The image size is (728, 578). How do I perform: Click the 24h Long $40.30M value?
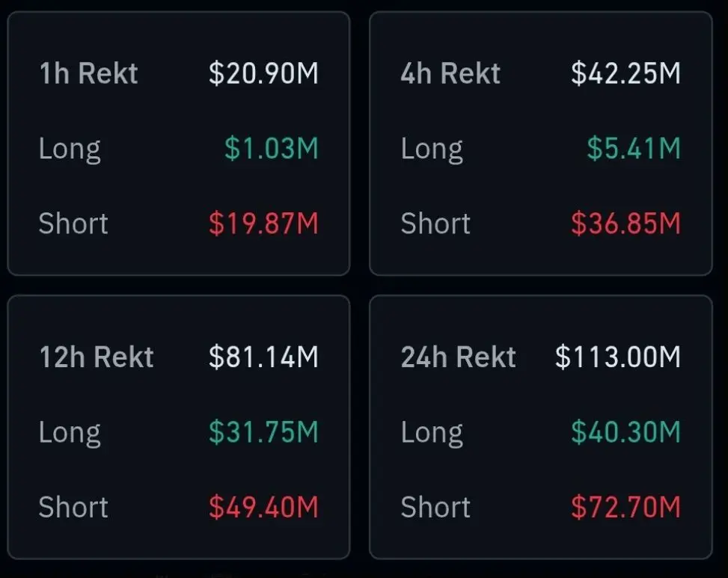tap(625, 432)
